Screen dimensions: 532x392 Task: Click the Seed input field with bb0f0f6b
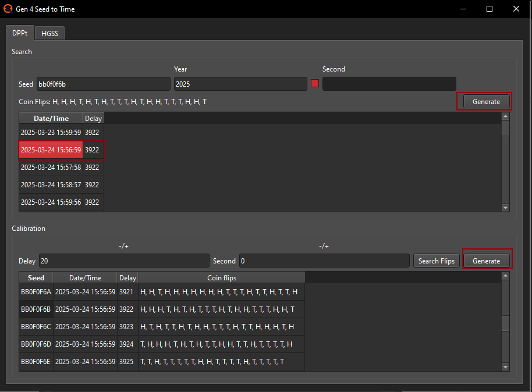point(104,84)
